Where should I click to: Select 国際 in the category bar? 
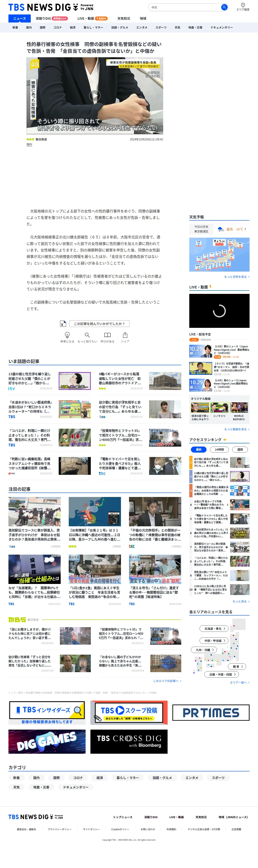(x=42, y=28)
